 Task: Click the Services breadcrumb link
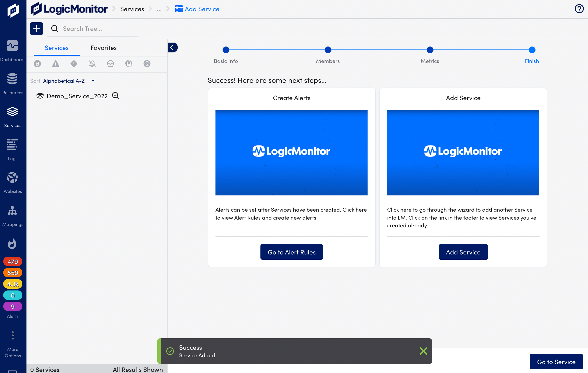point(132,9)
